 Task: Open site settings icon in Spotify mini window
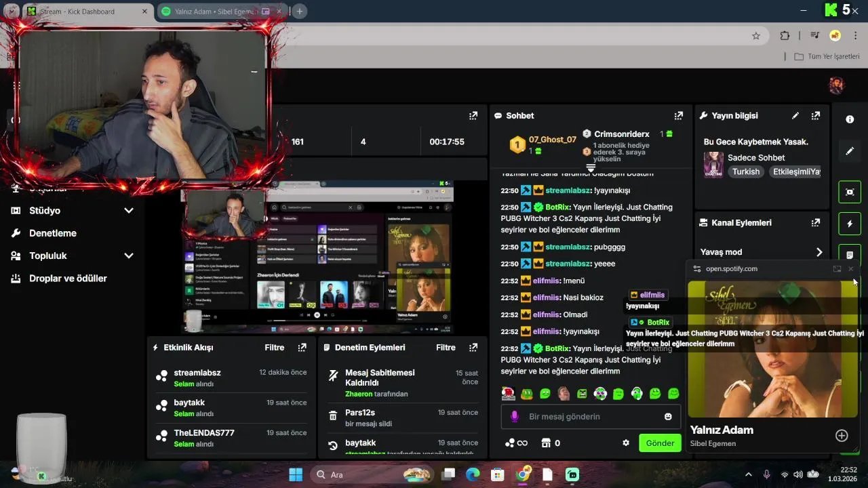tap(696, 269)
